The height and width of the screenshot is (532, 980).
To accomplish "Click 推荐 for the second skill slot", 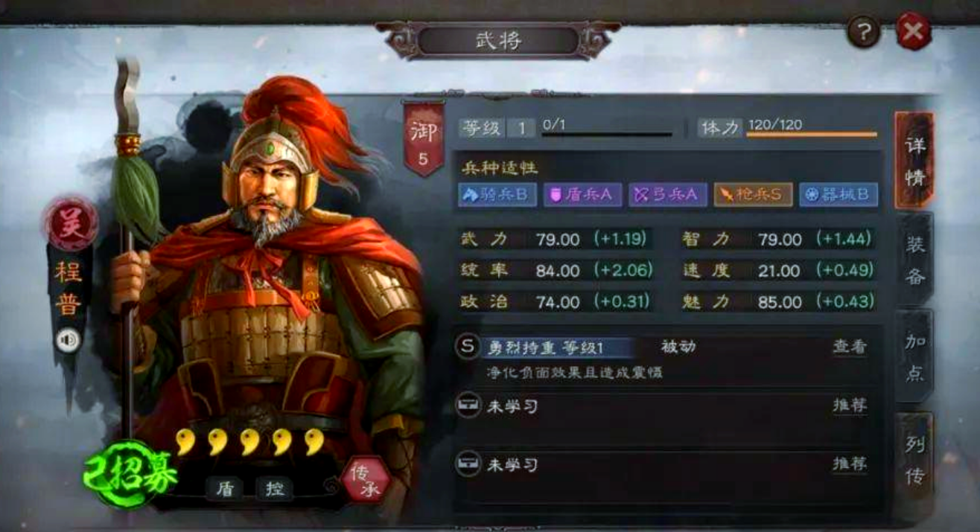I will (850, 406).
